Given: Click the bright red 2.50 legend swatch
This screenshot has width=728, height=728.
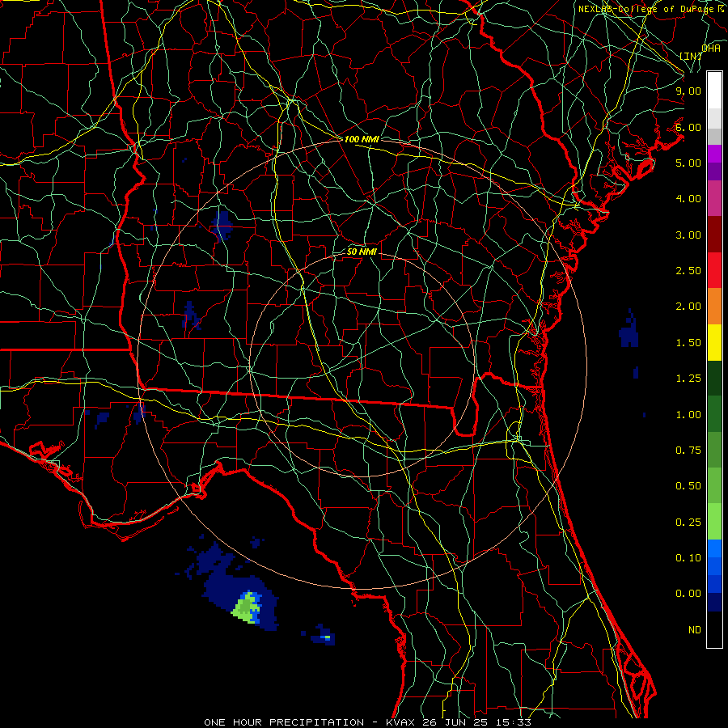Looking at the screenshot, I should coord(714,270).
